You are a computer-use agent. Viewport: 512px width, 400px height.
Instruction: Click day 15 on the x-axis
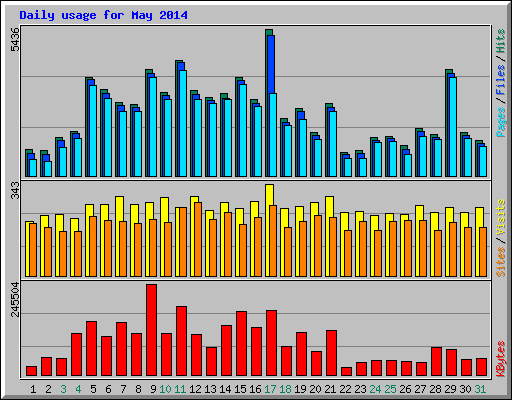point(240,389)
